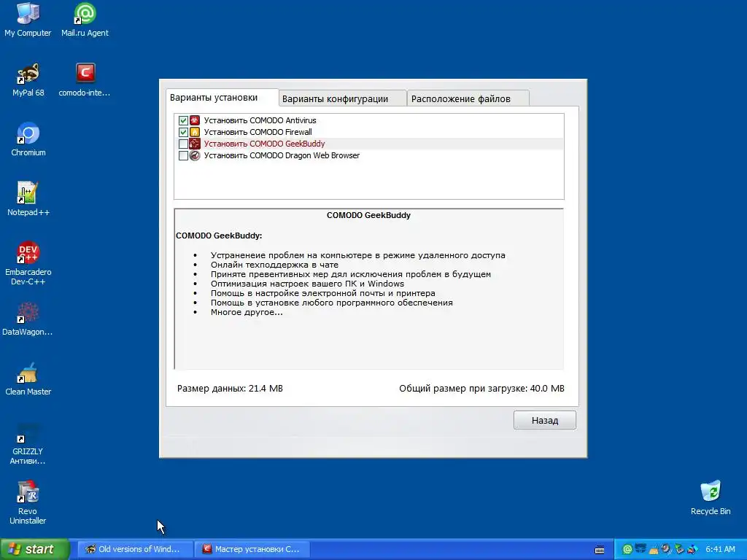Open MyPal 68 browser shortcut
747x560 pixels.
coord(28,80)
